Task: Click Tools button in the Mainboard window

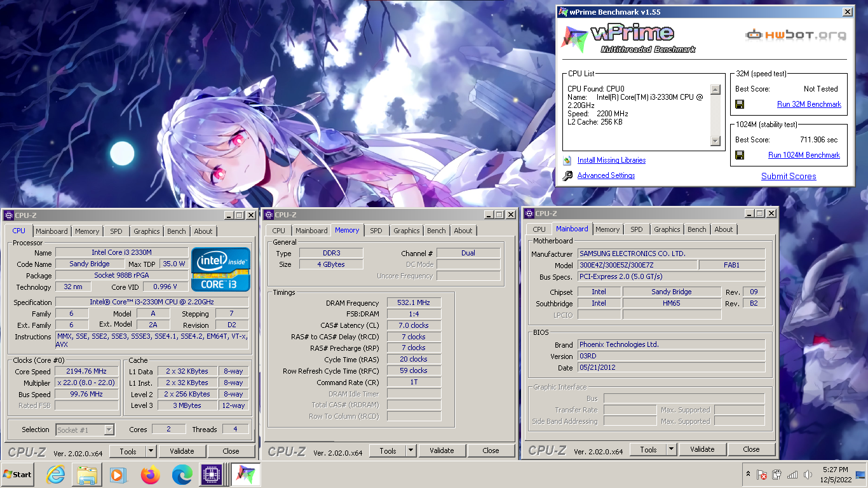Action: tap(648, 449)
